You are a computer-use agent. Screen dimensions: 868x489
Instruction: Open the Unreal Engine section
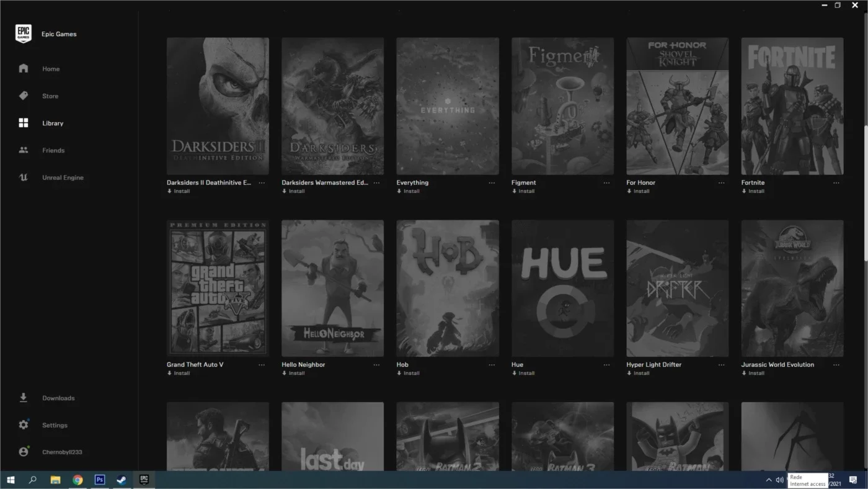pos(63,177)
